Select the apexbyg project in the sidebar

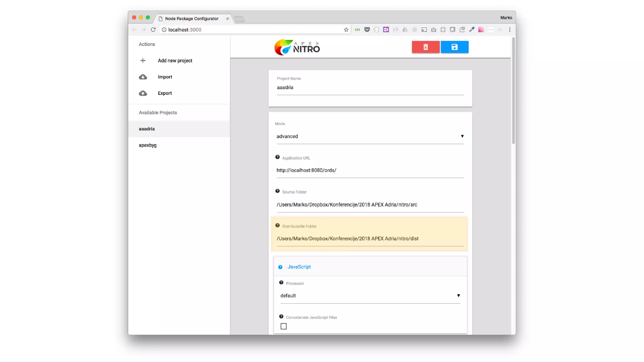pos(148,145)
